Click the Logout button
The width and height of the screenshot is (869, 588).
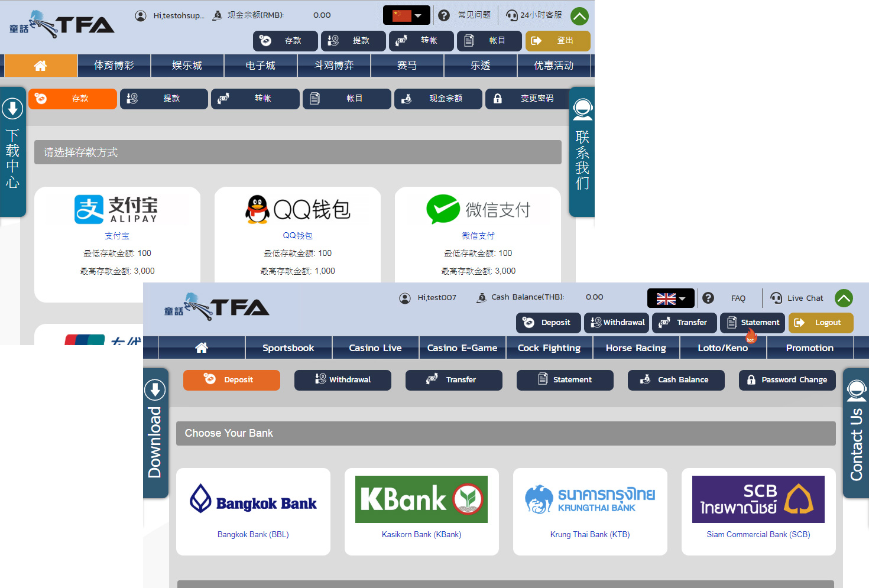point(821,323)
